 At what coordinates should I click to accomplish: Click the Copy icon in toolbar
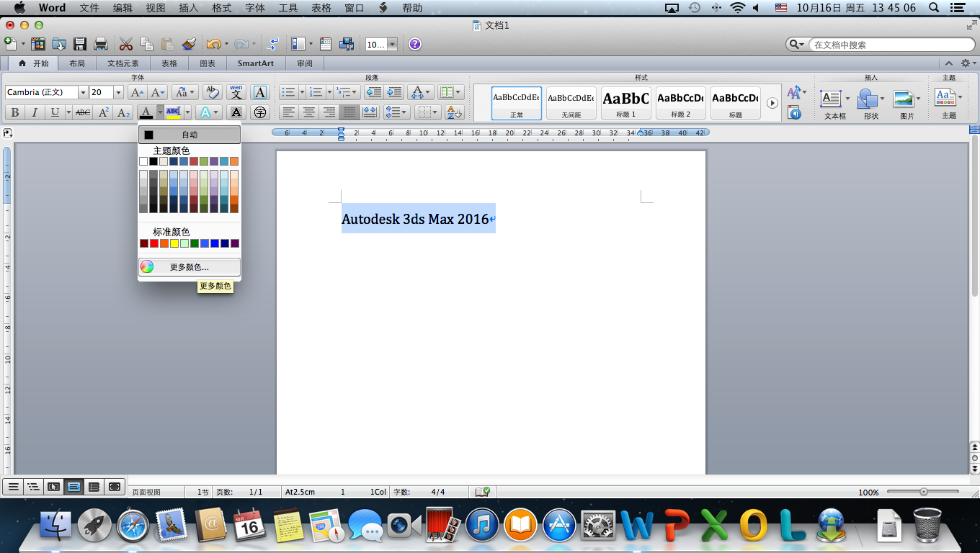click(x=147, y=44)
